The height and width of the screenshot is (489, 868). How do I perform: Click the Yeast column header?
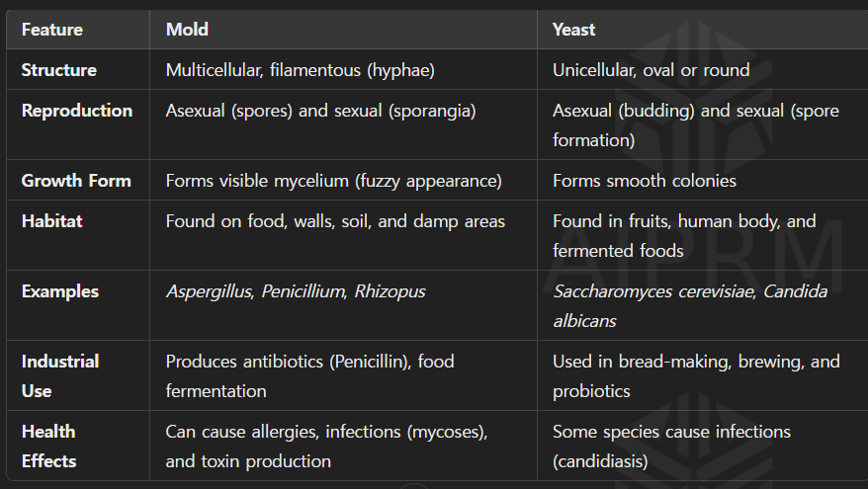573,30
